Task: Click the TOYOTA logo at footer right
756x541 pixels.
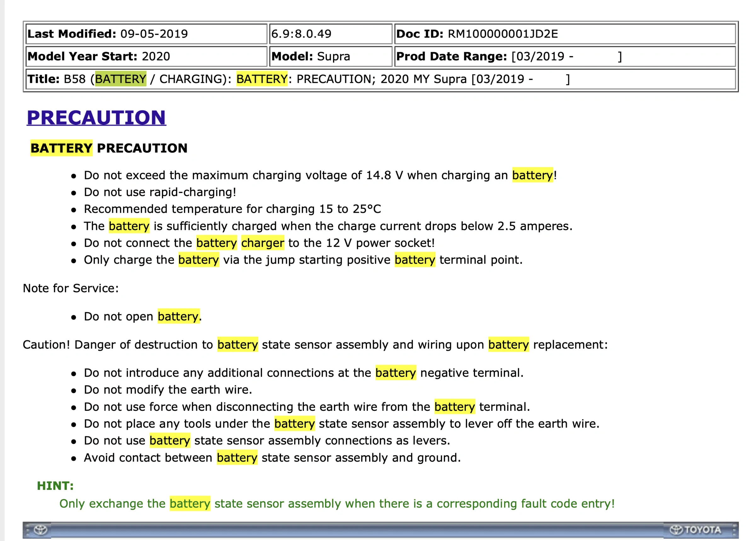Action: click(696, 530)
